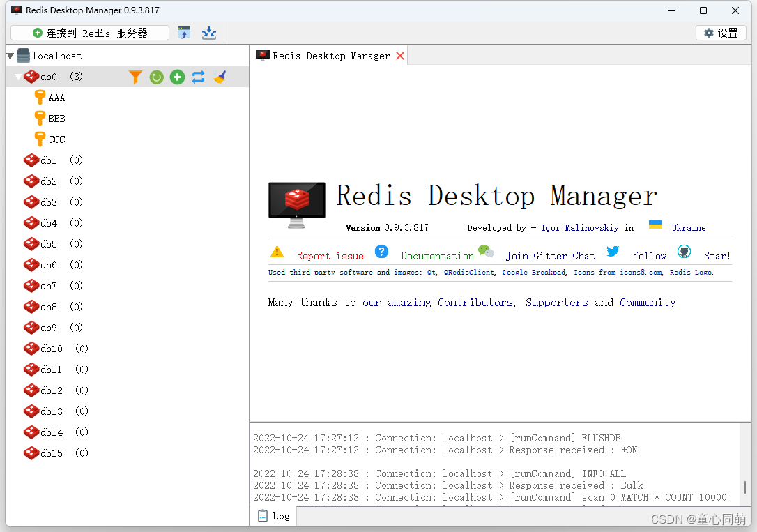Collapse the localhost connection tree
The image size is (757, 532).
pos(10,55)
